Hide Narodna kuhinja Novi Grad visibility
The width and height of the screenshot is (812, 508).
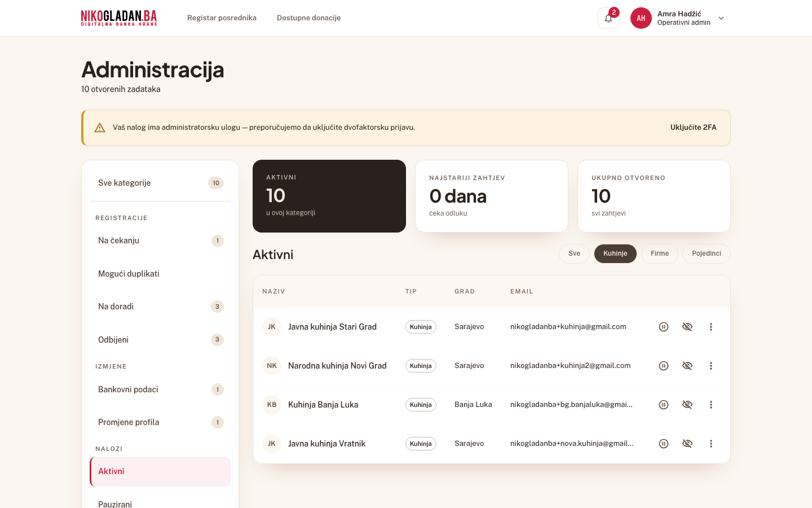tap(687, 366)
